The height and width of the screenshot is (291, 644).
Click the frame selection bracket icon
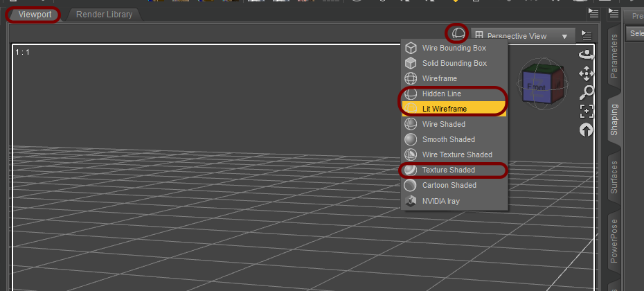click(x=587, y=111)
